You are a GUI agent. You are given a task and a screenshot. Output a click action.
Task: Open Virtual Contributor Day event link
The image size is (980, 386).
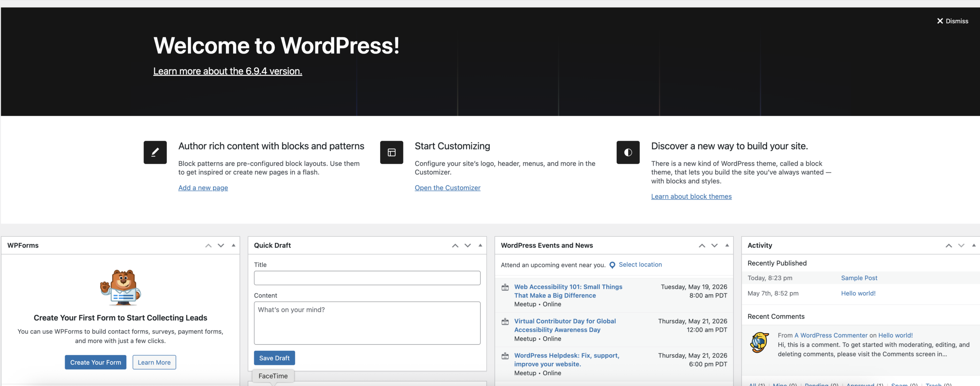[x=565, y=326]
